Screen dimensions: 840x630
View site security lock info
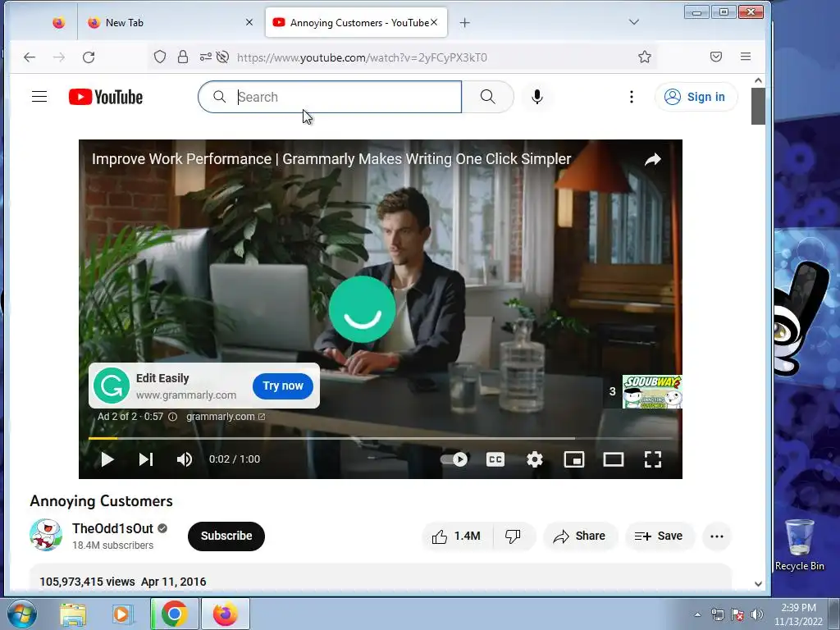tap(183, 57)
